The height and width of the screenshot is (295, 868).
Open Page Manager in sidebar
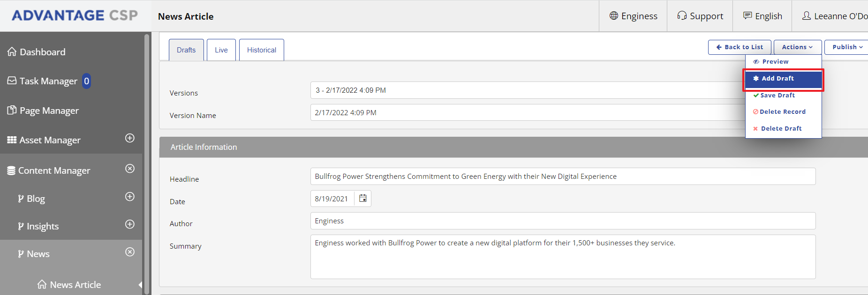(x=49, y=111)
